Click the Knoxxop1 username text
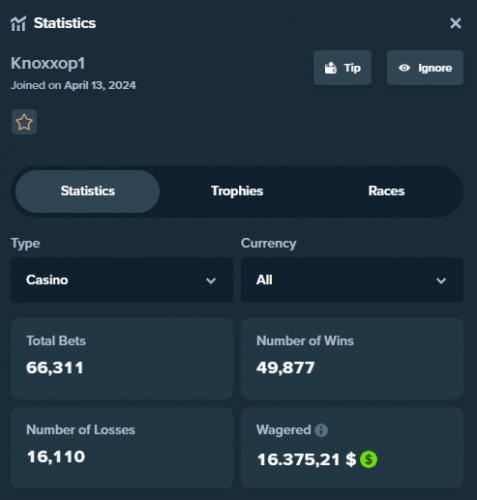The height and width of the screenshot is (500, 477). (x=48, y=64)
